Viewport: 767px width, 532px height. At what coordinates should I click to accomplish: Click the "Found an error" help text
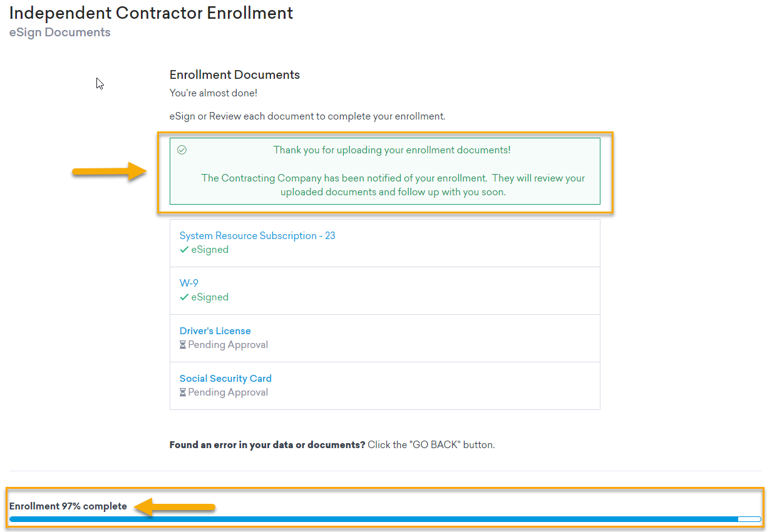tap(332, 445)
